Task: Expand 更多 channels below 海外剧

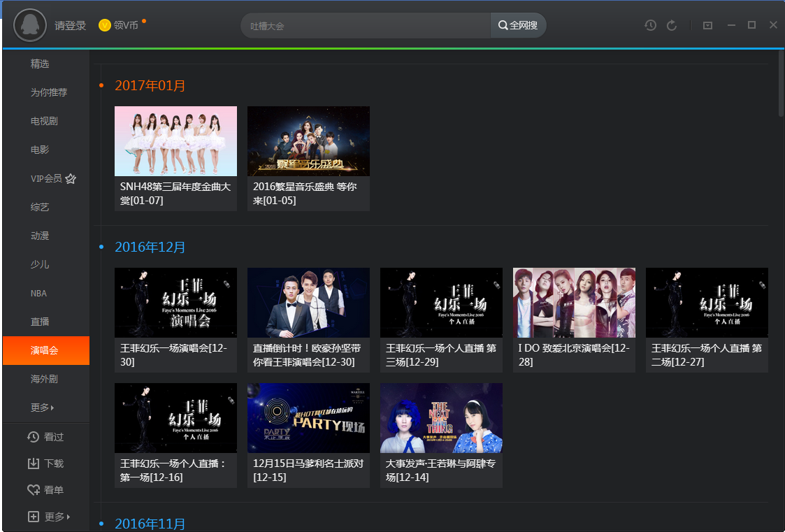Action: (x=42, y=408)
